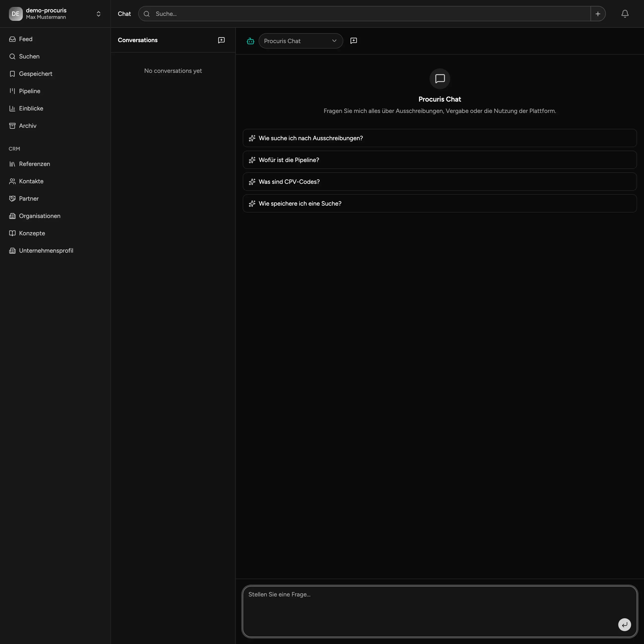Click the Feed inbox icon
Viewport: 644px width, 644px height.
pos(12,39)
